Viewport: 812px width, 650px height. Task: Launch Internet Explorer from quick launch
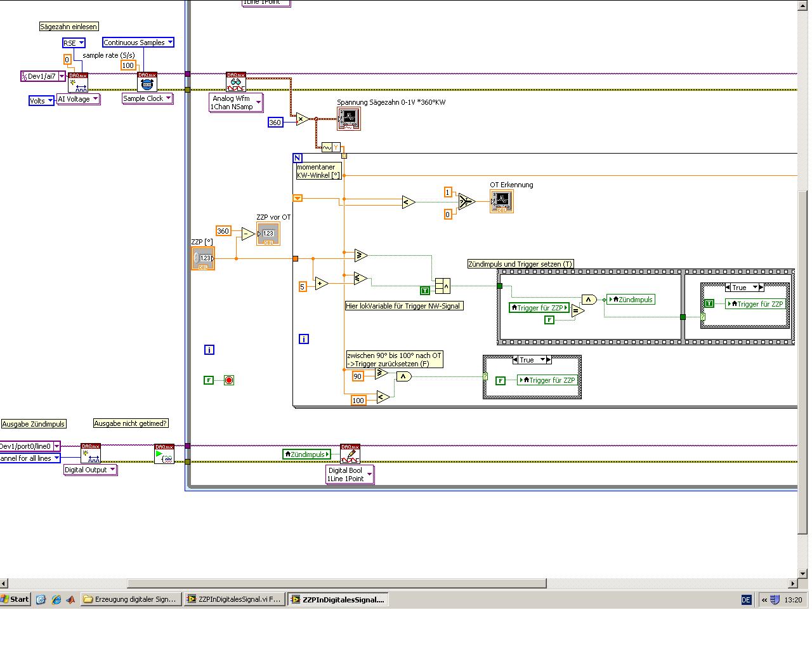coord(56,599)
